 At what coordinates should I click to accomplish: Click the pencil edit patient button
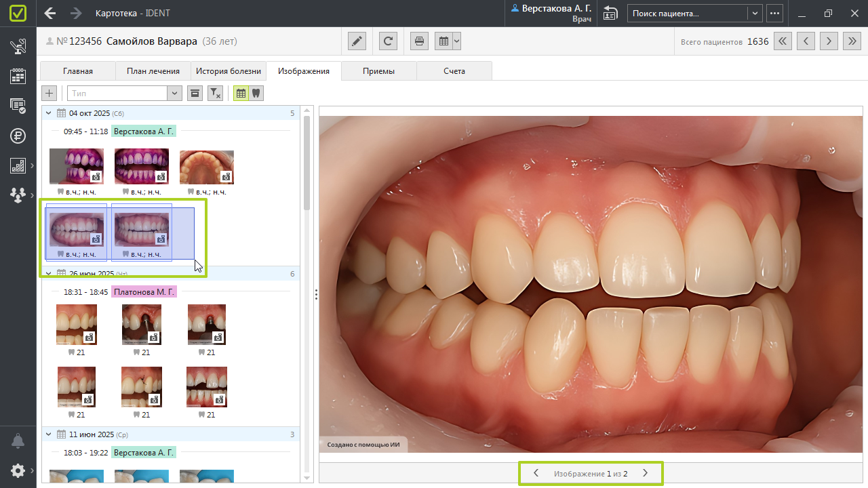click(357, 41)
